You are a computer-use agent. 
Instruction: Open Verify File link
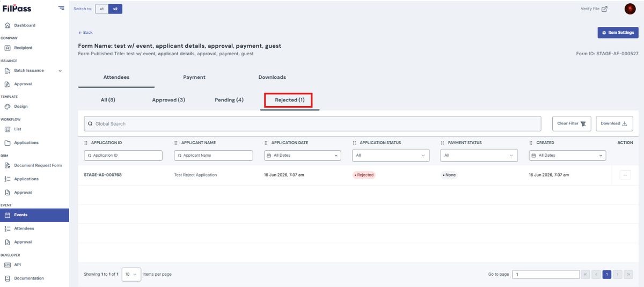click(594, 9)
